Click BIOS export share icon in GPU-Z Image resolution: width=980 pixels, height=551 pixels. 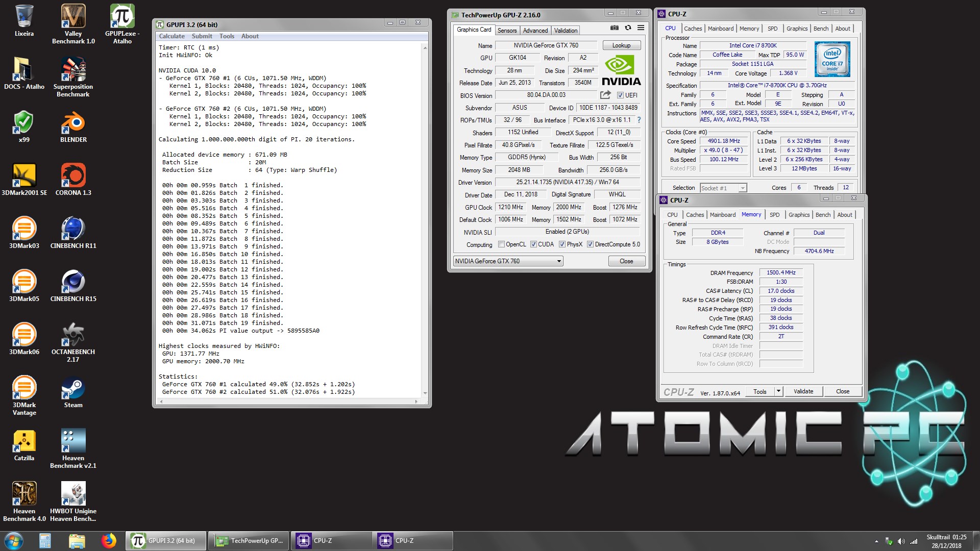pos(605,95)
